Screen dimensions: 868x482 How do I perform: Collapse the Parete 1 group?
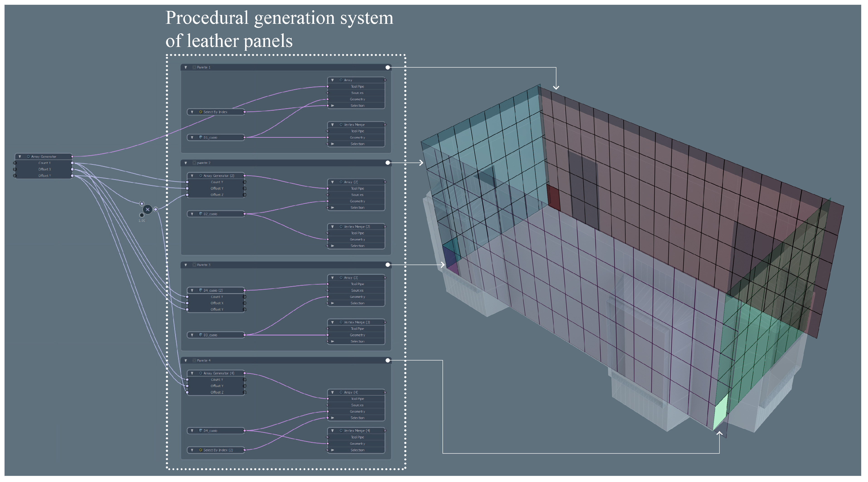coord(186,67)
